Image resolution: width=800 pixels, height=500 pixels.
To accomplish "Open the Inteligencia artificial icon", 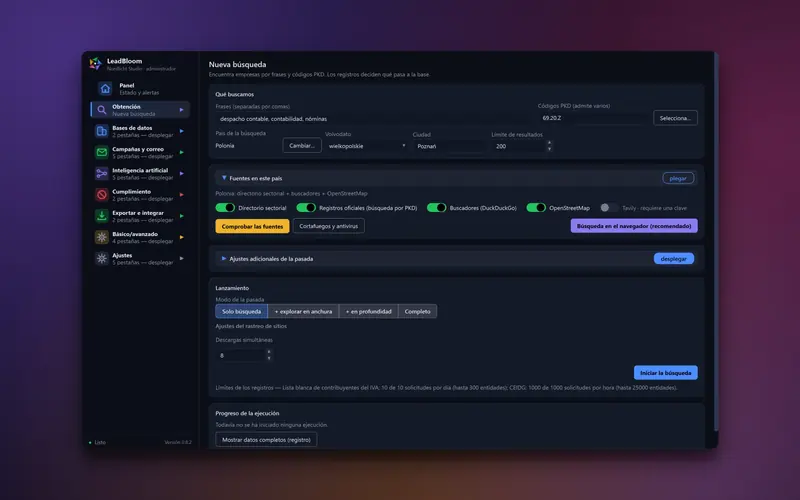I will (x=102, y=173).
